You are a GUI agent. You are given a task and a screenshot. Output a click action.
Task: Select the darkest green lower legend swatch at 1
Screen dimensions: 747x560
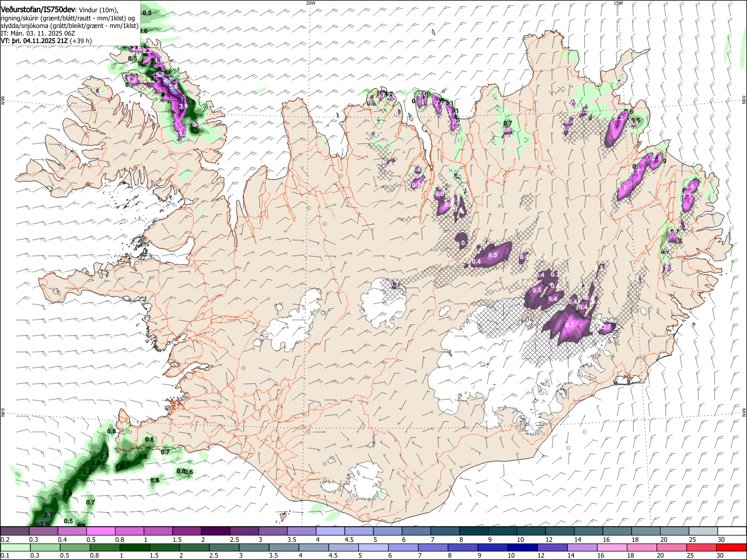[x=134, y=547]
